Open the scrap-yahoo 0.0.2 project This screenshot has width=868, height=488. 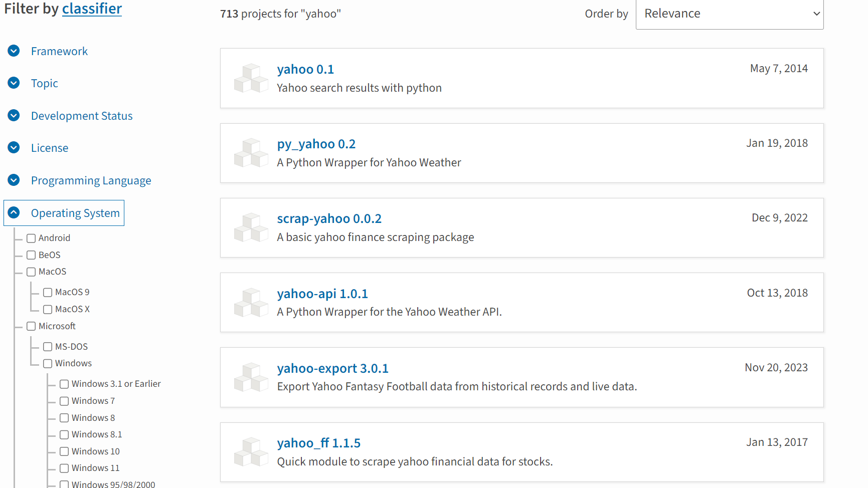click(329, 219)
